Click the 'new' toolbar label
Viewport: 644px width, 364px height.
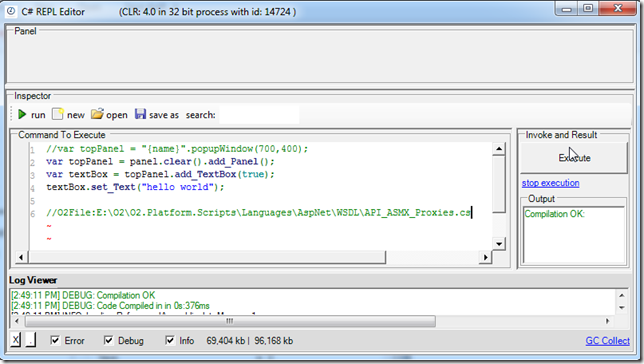coord(76,115)
